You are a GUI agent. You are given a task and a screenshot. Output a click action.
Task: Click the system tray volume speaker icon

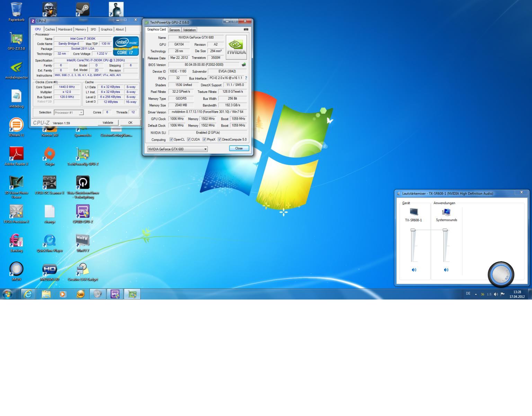[496, 294]
